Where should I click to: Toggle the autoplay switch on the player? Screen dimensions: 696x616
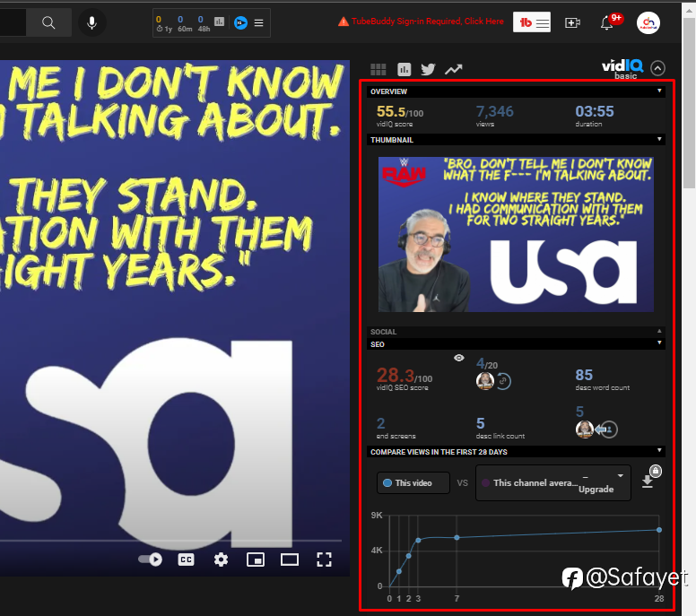[150, 560]
